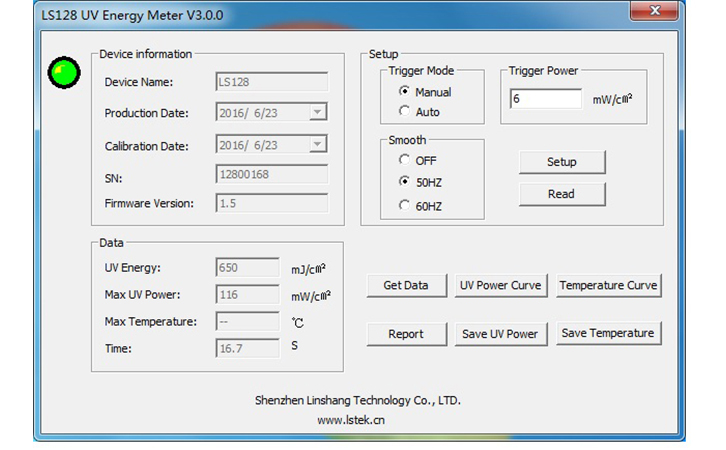Screen dimensions: 726x450
Task: Click Save Temperature button
Action: [x=608, y=334]
